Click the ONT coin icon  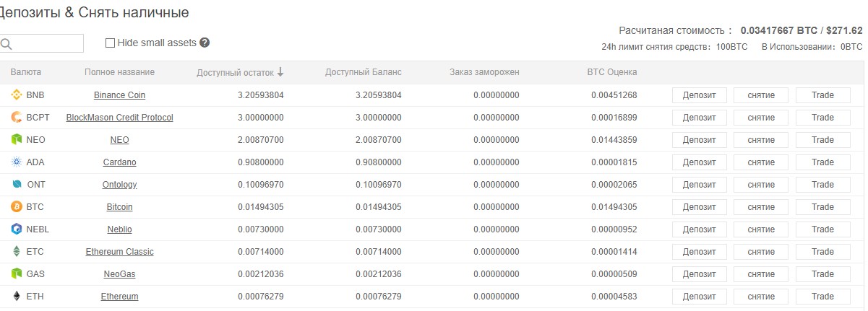17,185
